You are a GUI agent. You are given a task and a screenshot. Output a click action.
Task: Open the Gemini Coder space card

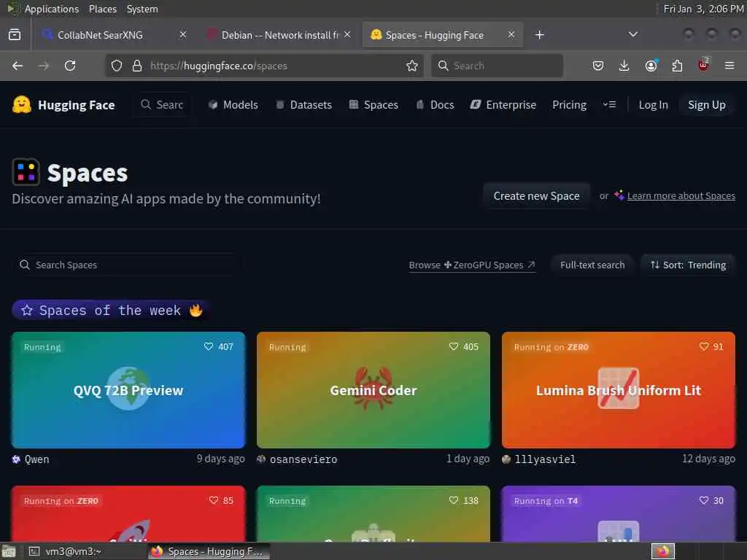373,390
